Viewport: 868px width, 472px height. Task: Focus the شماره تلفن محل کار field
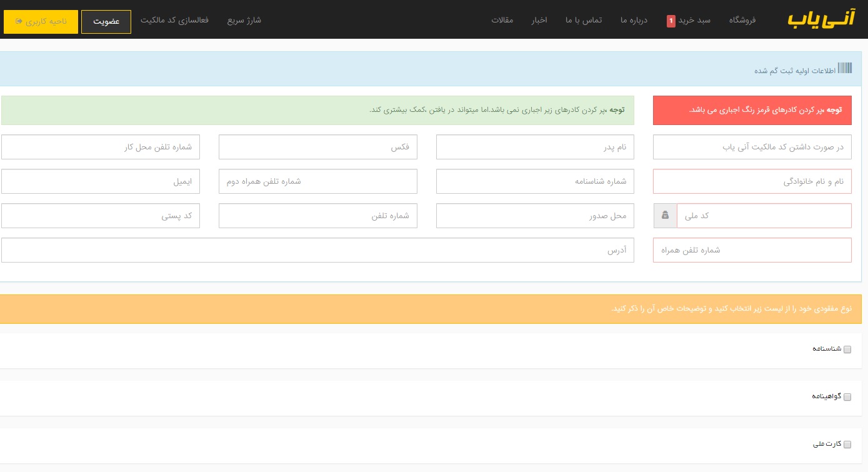101,147
